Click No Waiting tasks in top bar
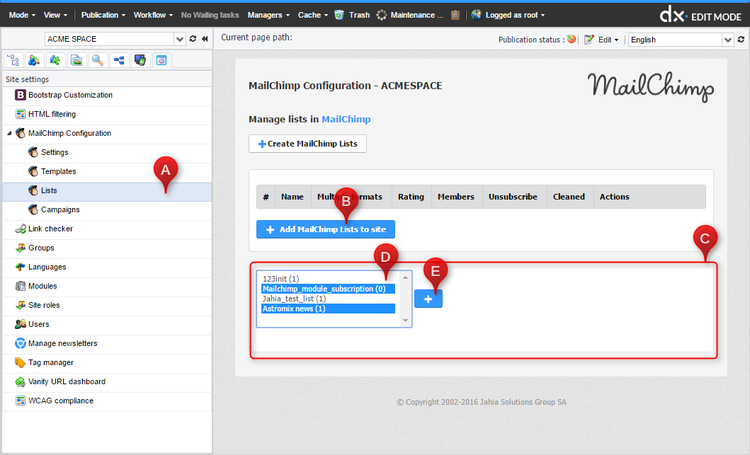 coord(210,15)
